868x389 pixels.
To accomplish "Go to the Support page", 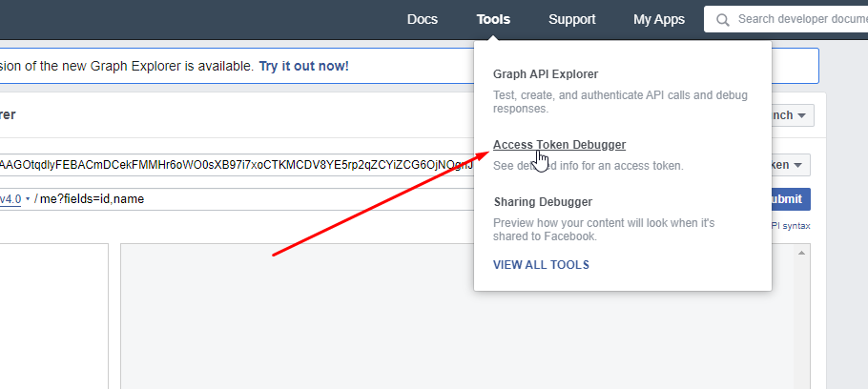I will coord(572,19).
